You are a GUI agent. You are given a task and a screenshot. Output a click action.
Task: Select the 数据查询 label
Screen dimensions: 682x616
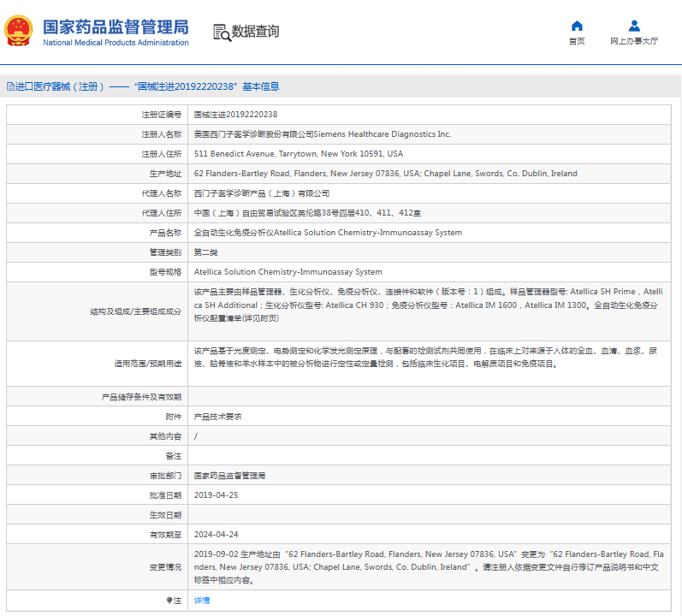coord(255,32)
